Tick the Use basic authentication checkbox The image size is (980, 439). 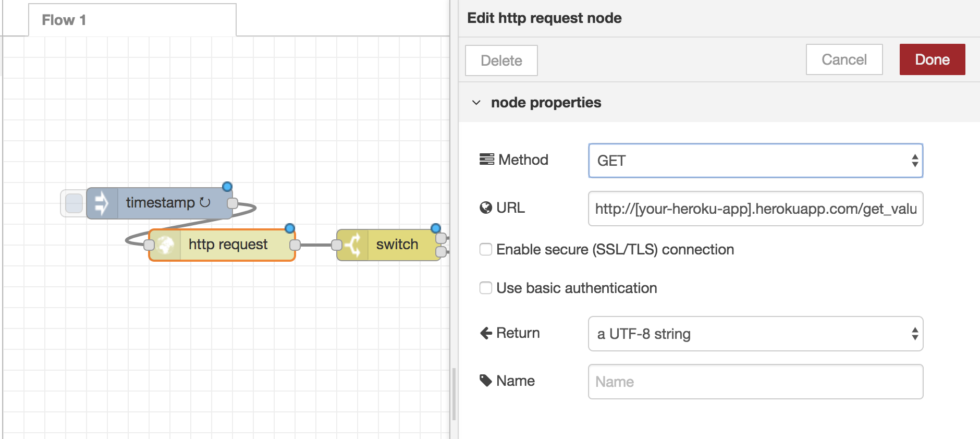point(486,288)
